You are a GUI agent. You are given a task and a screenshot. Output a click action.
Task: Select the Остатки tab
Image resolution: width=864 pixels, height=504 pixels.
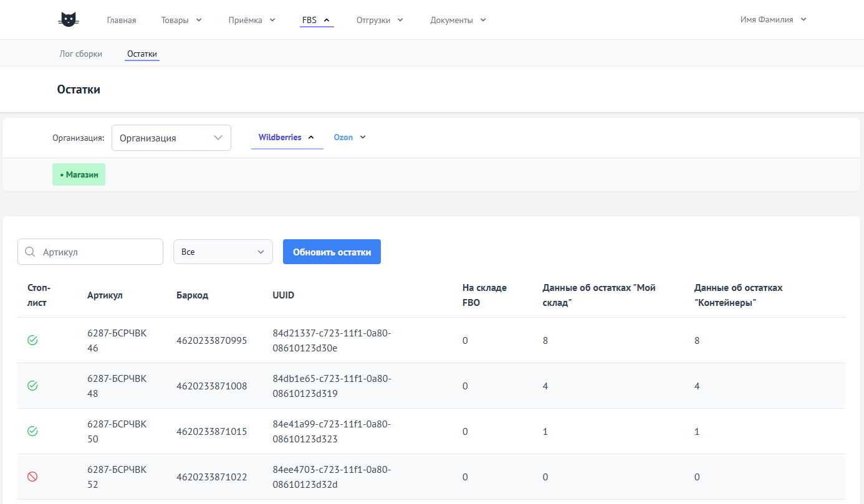click(142, 54)
